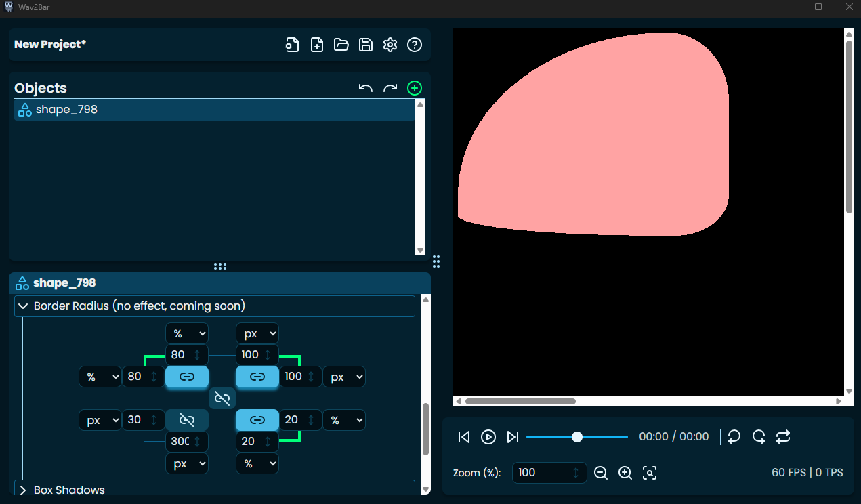This screenshot has height=504, width=861.
Task: Open the help question mark icon
Action: [415, 45]
